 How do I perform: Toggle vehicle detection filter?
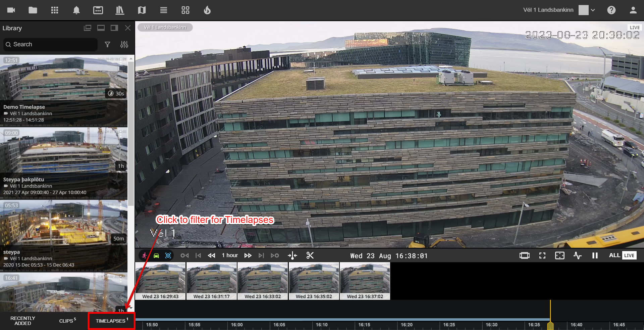[156, 255]
